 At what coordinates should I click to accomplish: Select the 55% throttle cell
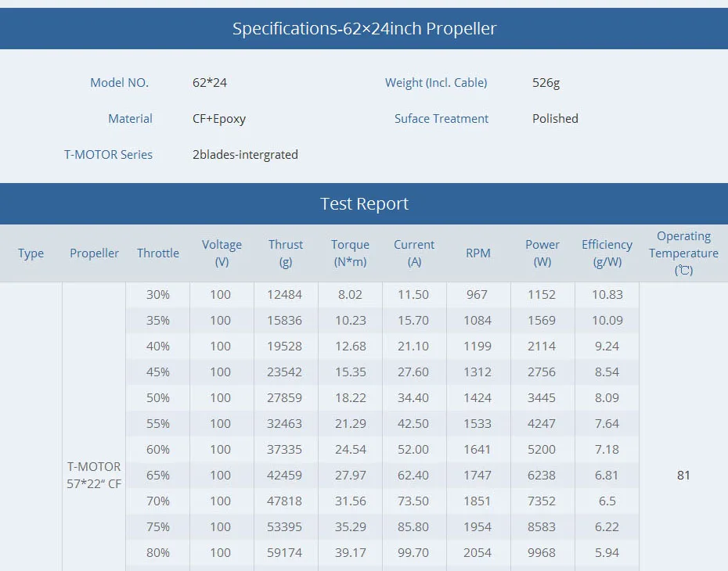tap(158, 423)
